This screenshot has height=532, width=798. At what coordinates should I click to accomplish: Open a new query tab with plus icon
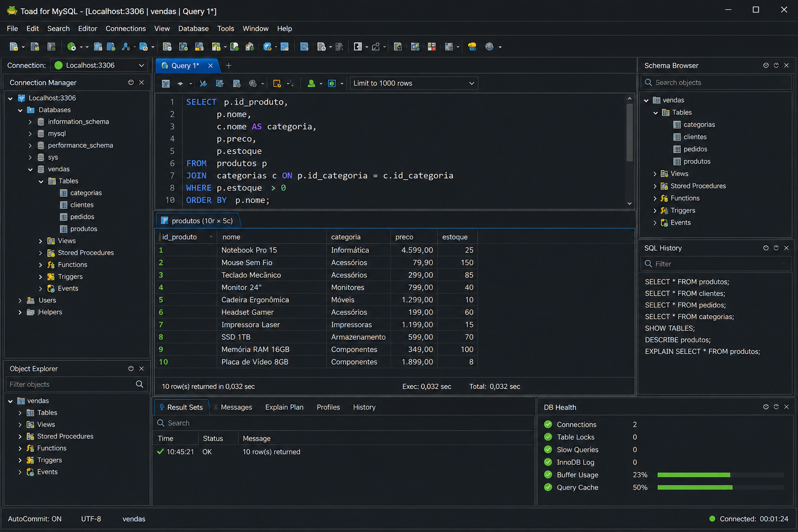(229, 65)
